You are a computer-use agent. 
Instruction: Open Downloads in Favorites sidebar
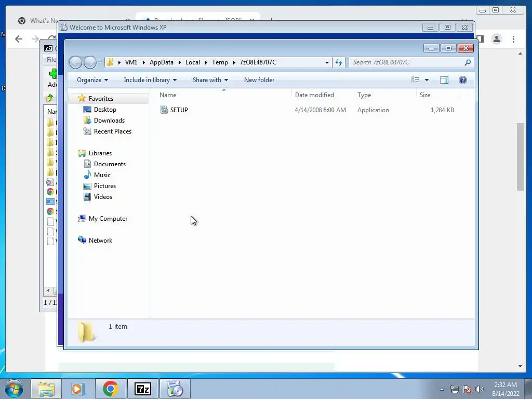point(109,121)
